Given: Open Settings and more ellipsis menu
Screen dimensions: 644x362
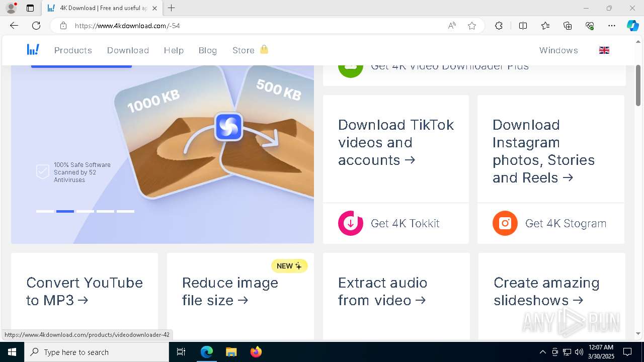Looking at the screenshot, I should point(612,26).
